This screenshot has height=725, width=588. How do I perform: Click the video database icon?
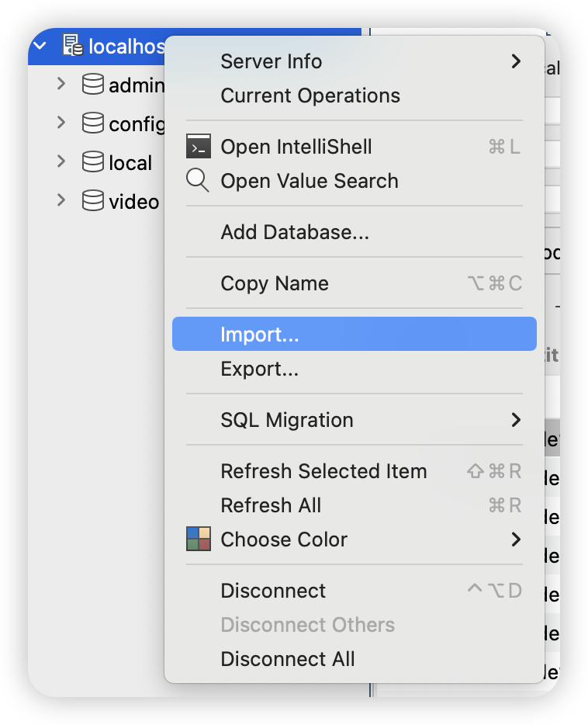click(x=93, y=202)
